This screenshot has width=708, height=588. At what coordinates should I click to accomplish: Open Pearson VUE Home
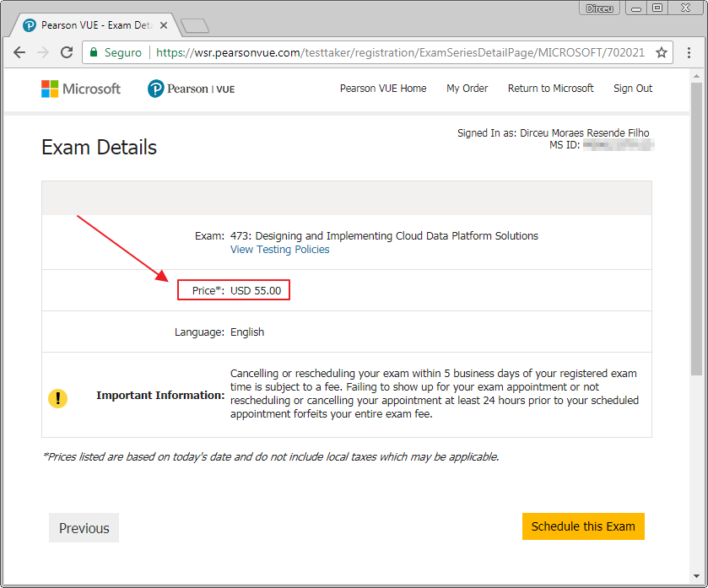coord(383,89)
